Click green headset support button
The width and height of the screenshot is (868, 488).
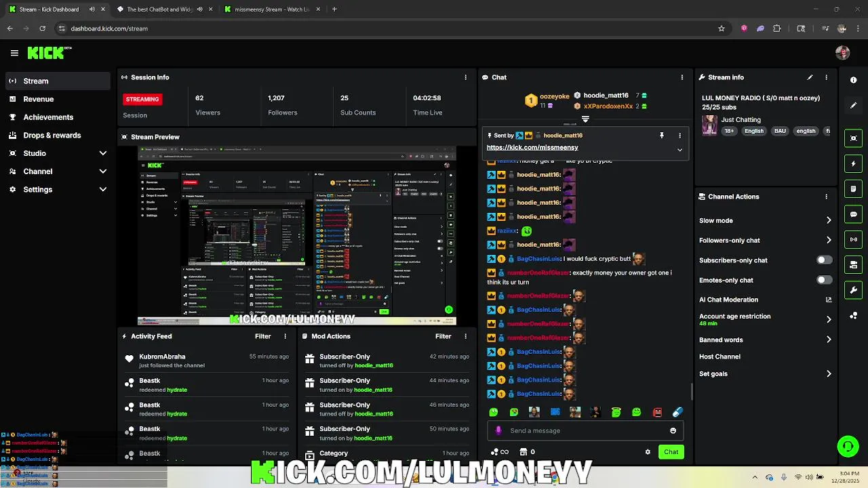pyautogui.click(x=848, y=446)
